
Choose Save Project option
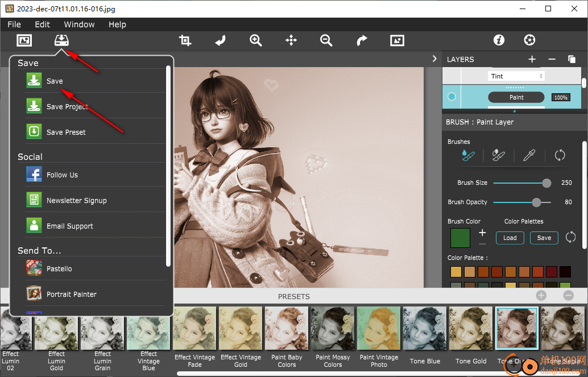pyautogui.click(x=95, y=106)
